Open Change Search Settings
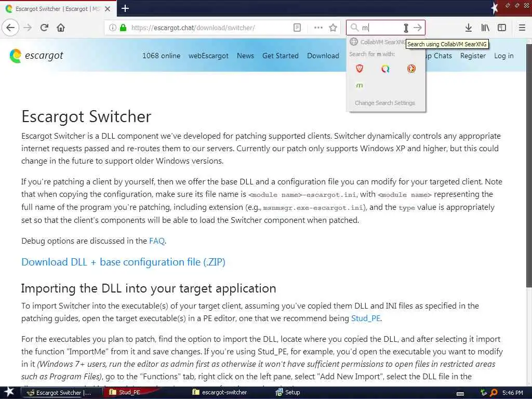 (x=385, y=103)
